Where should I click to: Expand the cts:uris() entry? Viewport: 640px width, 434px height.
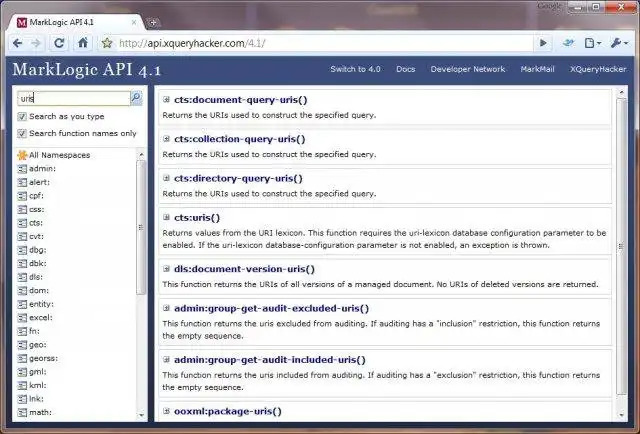(x=166, y=217)
